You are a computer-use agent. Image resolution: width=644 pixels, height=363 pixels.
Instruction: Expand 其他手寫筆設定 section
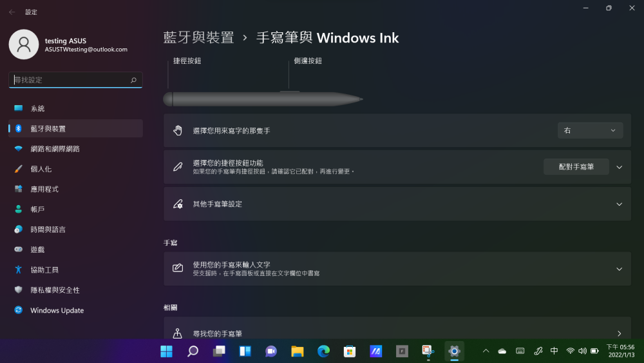619,204
